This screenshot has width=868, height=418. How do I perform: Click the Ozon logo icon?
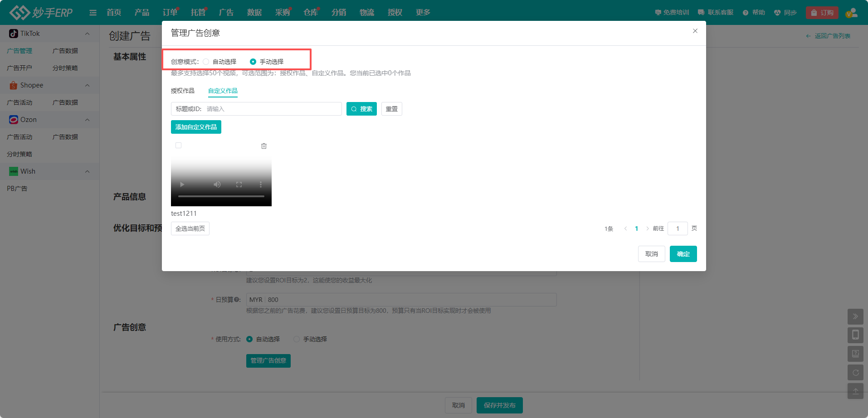pos(14,120)
